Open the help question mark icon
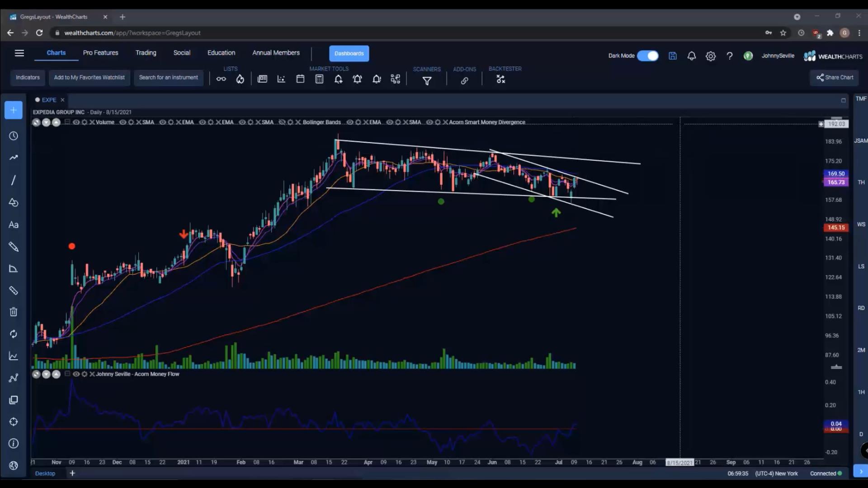 pyautogui.click(x=730, y=56)
